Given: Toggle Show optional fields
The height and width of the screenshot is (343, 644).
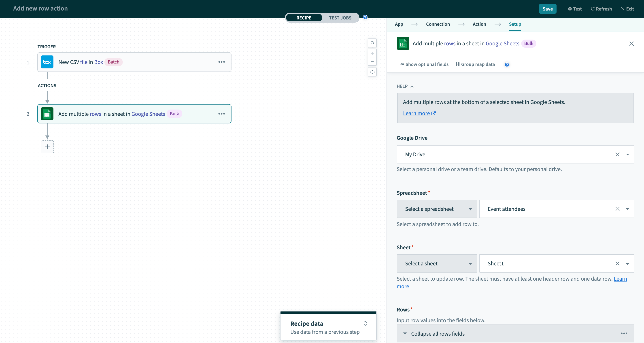Looking at the screenshot, I should point(424,64).
